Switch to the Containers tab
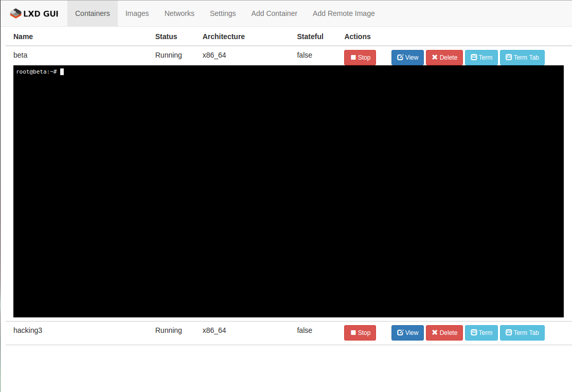Viewport: 572px width, 392px height. [x=93, y=13]
